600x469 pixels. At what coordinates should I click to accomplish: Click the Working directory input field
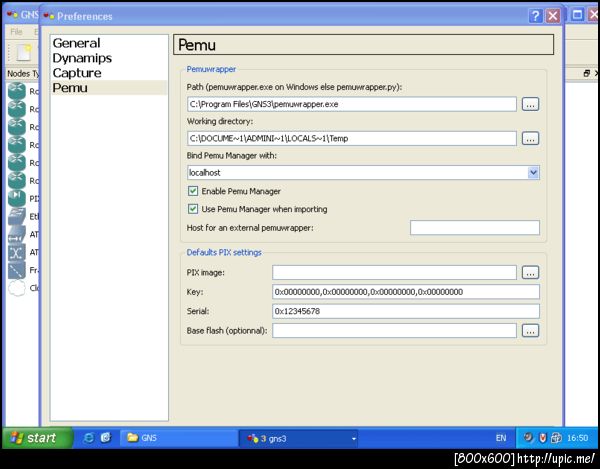(352, 138)
